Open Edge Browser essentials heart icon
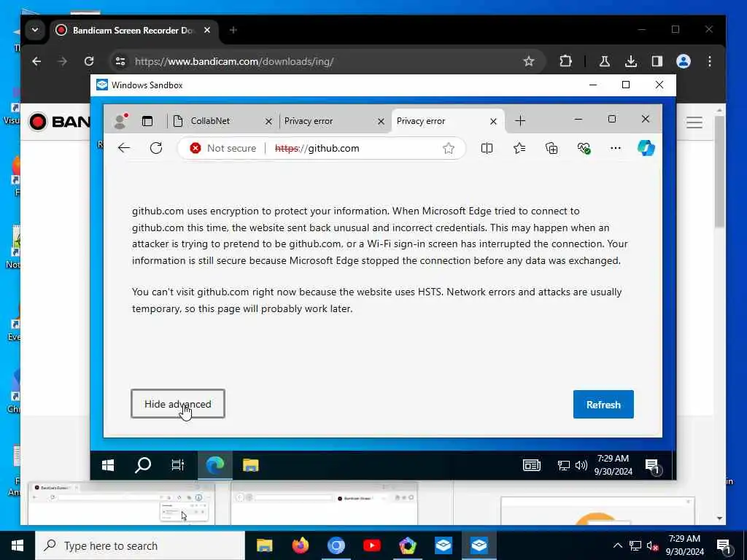 pos(584,148)
